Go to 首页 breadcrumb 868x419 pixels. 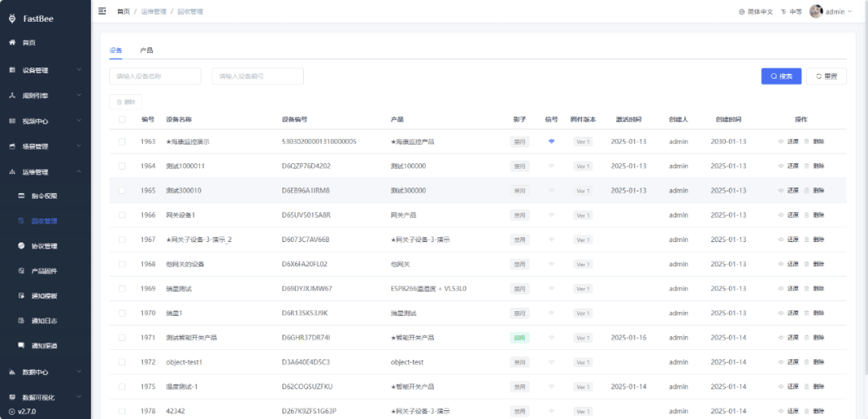point(123,11)
